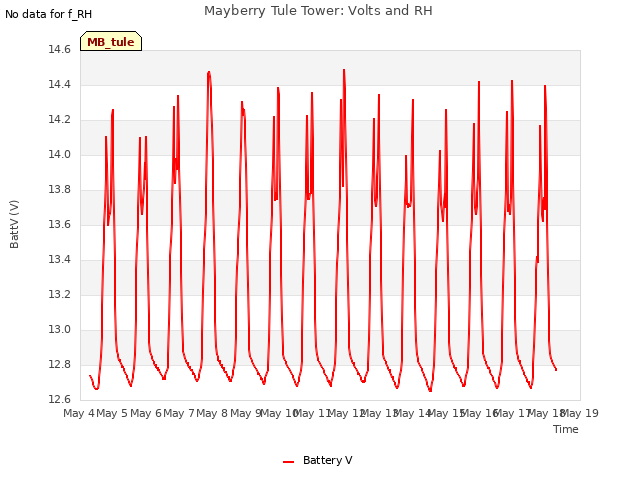Click the May 4 x-axis date label
The width and height of the screenshot is (640, 480).
tap(79, 413)
